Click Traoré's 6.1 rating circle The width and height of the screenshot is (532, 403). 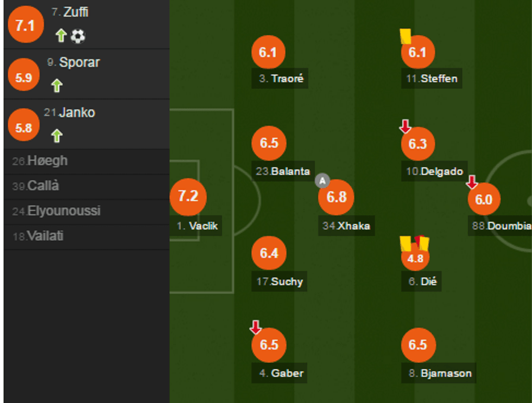[x=268, y=53]
